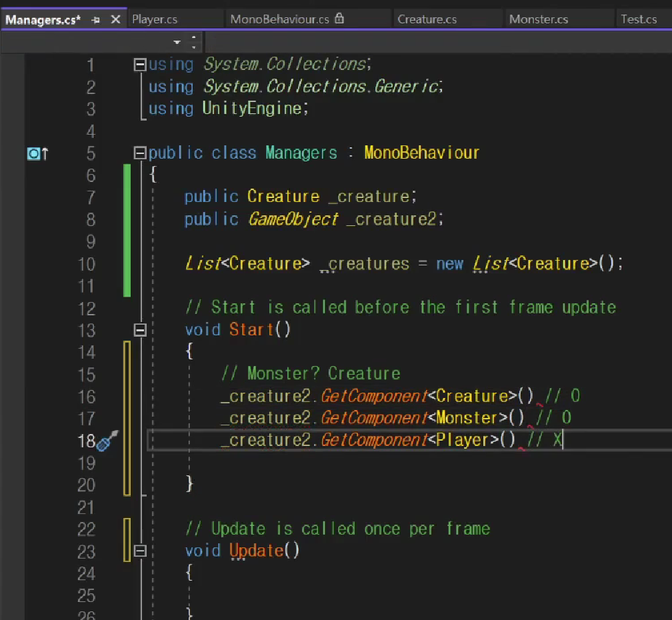Collapse the Update method block
672x620 pixels.
pyautogui.click(x=140, y=551)
